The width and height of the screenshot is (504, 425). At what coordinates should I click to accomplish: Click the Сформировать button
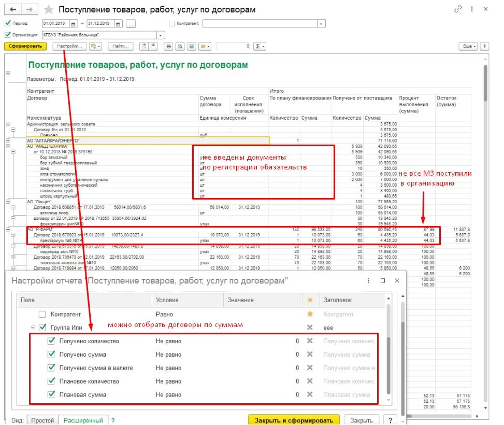point(25,46)
